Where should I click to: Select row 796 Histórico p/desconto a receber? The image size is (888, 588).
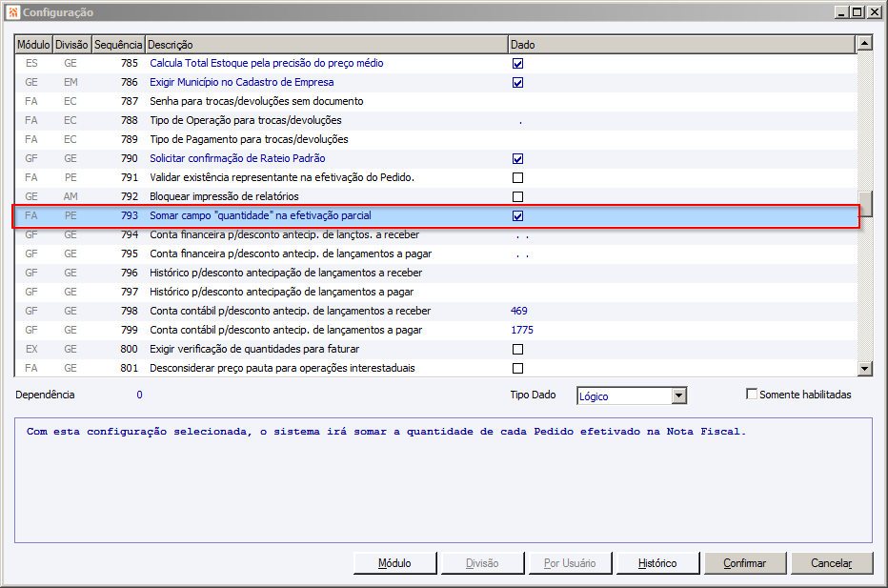434,274
